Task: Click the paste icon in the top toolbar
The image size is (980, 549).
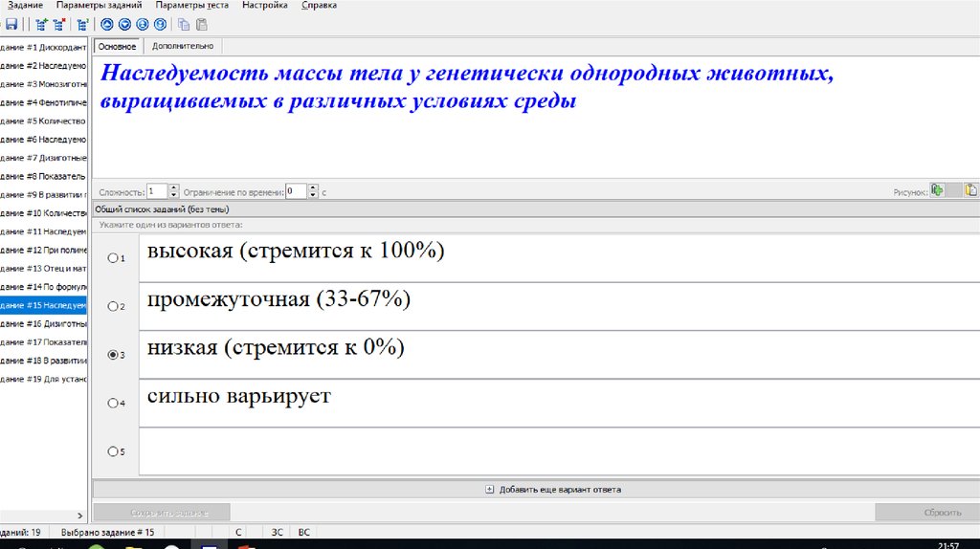Action: pos(200,24)
